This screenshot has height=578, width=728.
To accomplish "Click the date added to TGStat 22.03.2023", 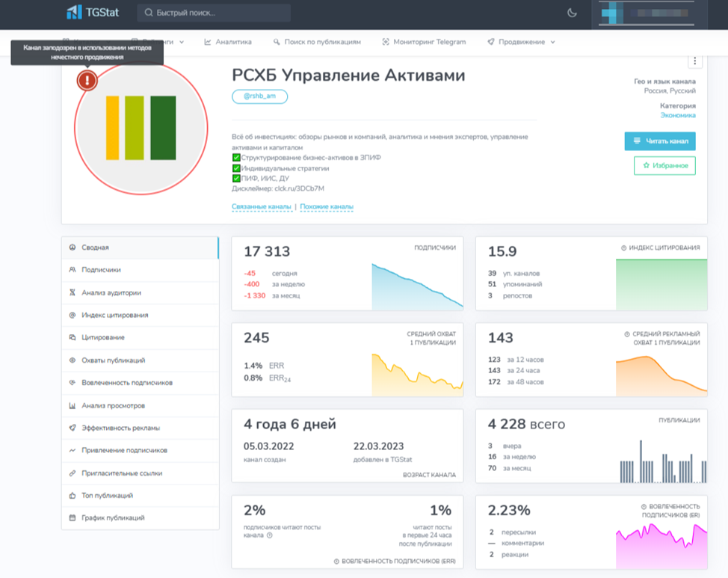I will (378, 446).
